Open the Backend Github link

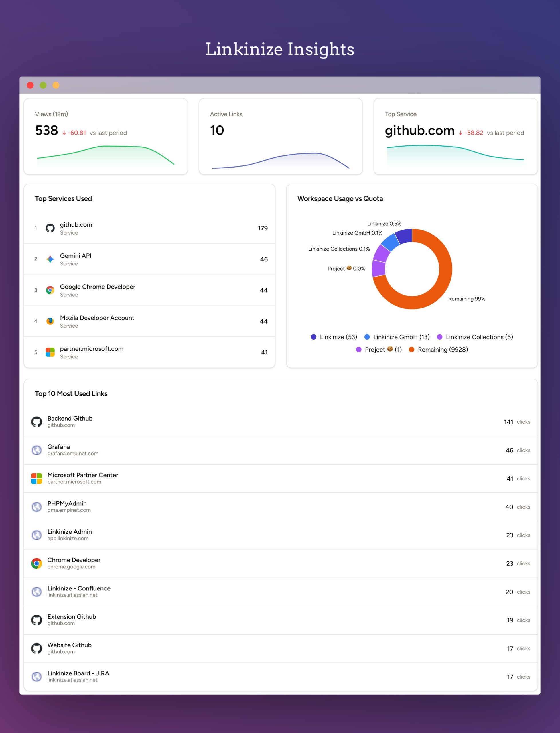(70, 419)
